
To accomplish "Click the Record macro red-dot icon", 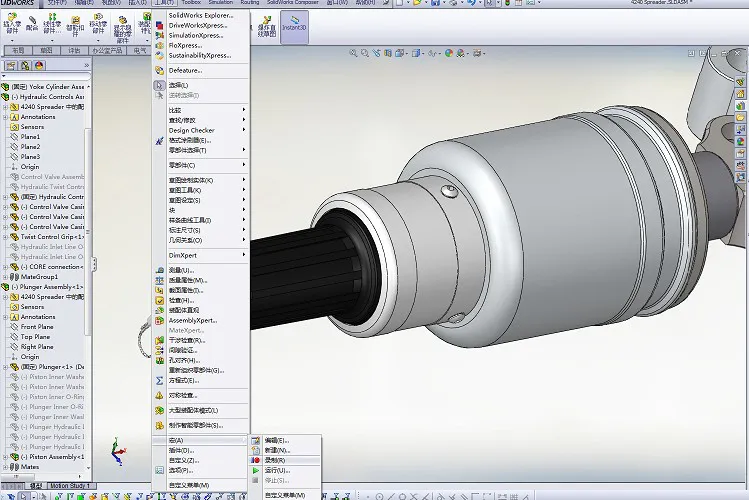I will pyautogui.click(x=256, y=460).
